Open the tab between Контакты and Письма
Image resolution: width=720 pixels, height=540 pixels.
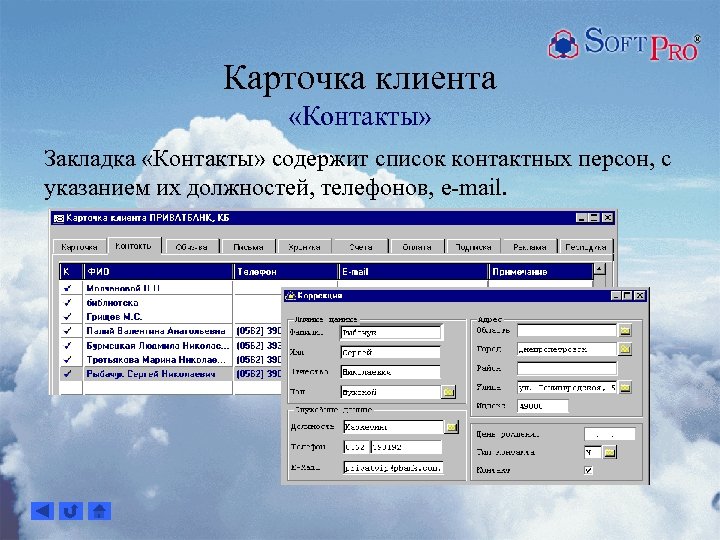(x=192, y=247)
